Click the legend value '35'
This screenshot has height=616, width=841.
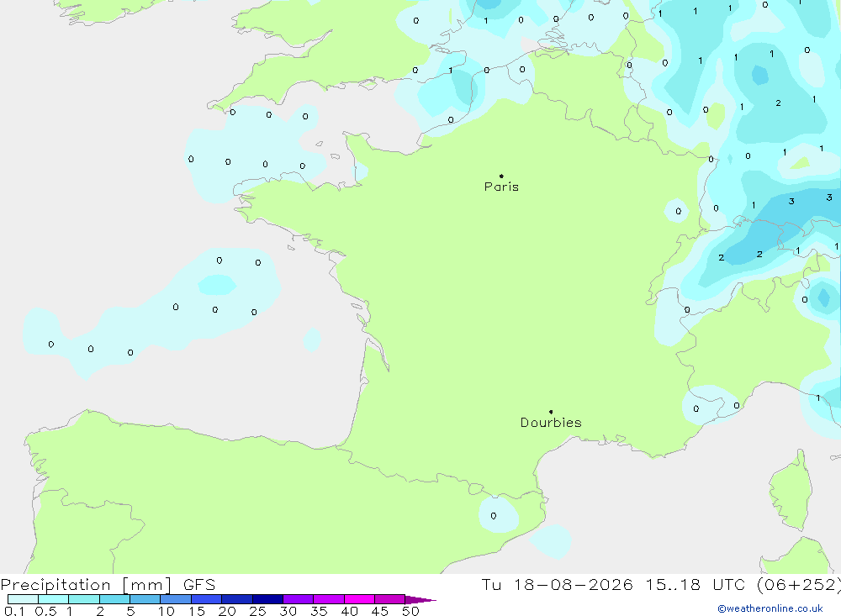coord(319,611)
